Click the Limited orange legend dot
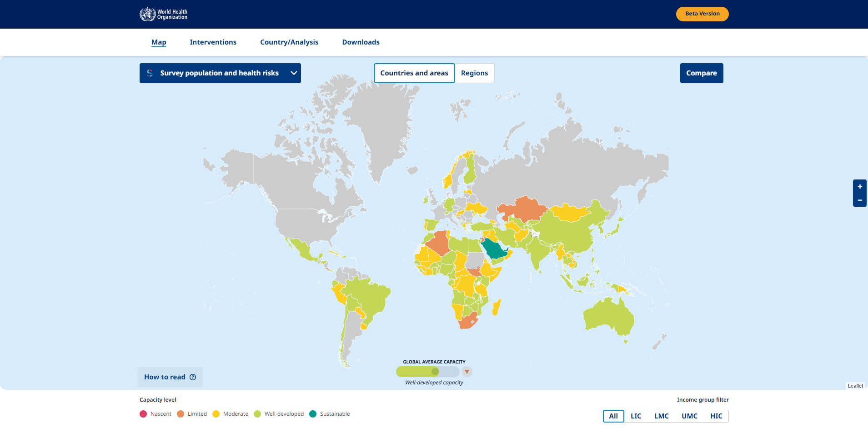 181,414
